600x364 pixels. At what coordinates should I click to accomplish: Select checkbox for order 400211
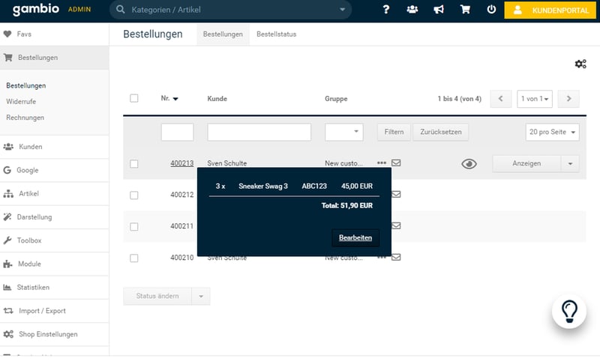tap(134, 226)
